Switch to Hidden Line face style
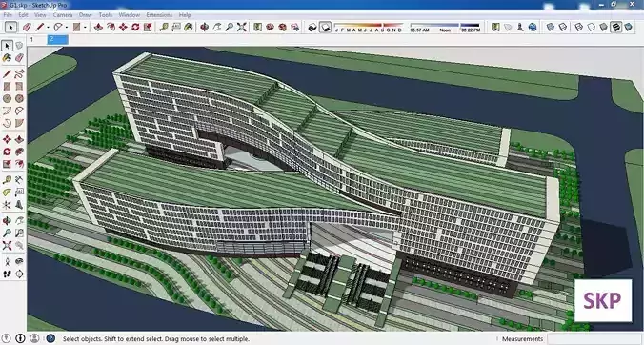The height and width of the screenshot is (345, 644). 591,27
